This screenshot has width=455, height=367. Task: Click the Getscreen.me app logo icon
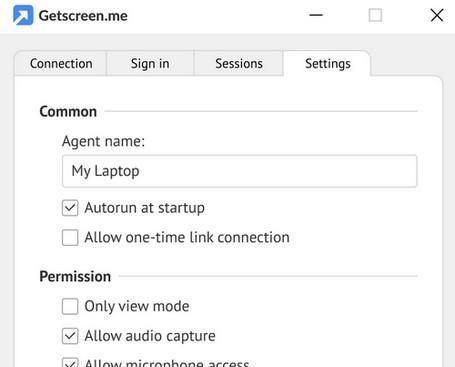click(x=23, y=15)
